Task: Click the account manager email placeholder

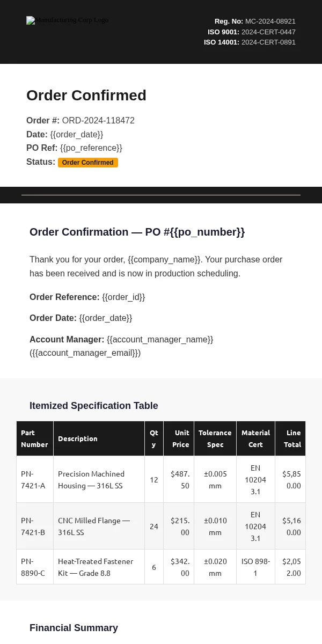Action: pyautogui.click(x=85, y=353)
